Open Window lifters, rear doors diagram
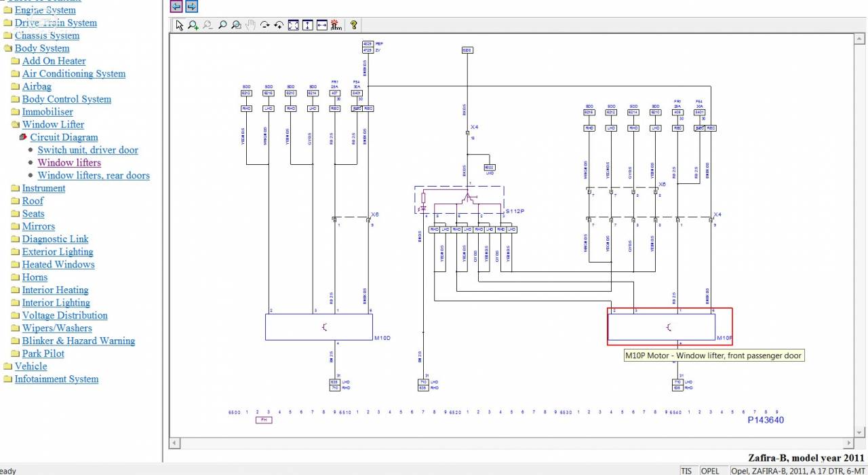The height and width of the screenshot is (475, 868). (x=94, y=176)
